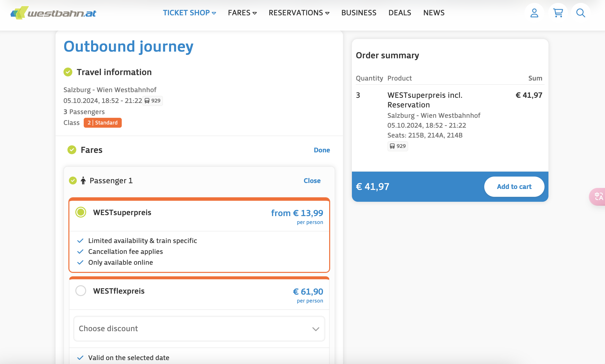Image resolution: width=605 pixels, height=364 pixels.
Task: Open the BUSINESS menu item
Action: [359, 13]
